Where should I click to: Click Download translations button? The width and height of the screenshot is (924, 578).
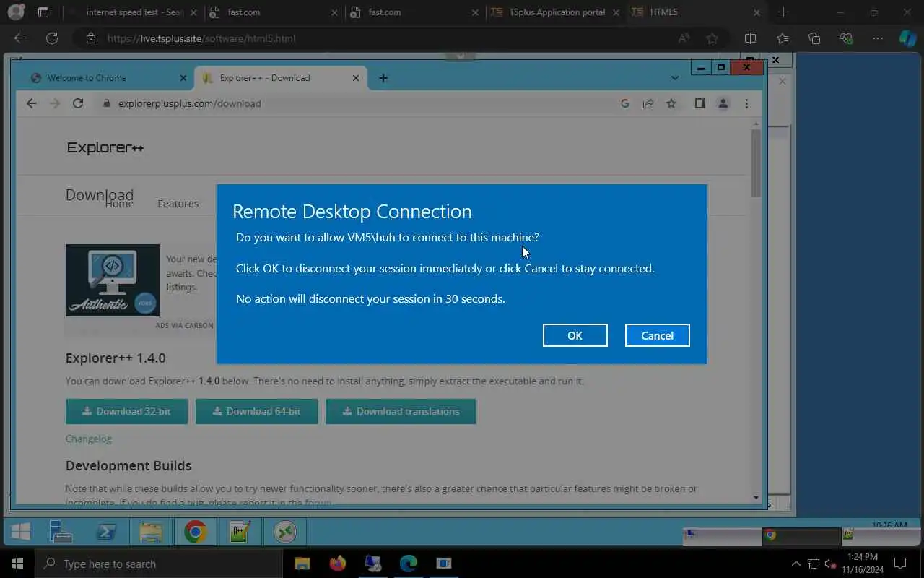[x=401, y=411]
